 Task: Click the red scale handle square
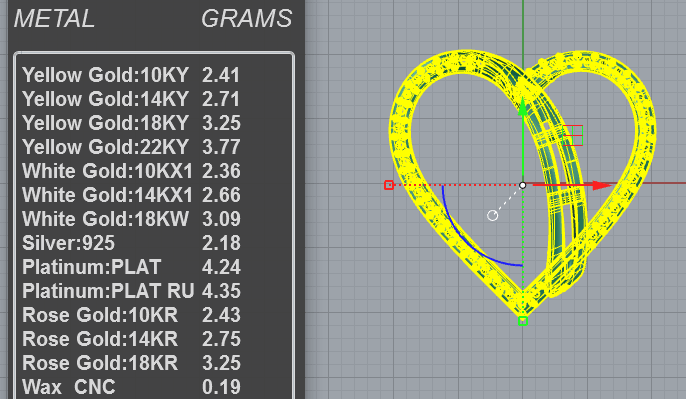point(388,185)
